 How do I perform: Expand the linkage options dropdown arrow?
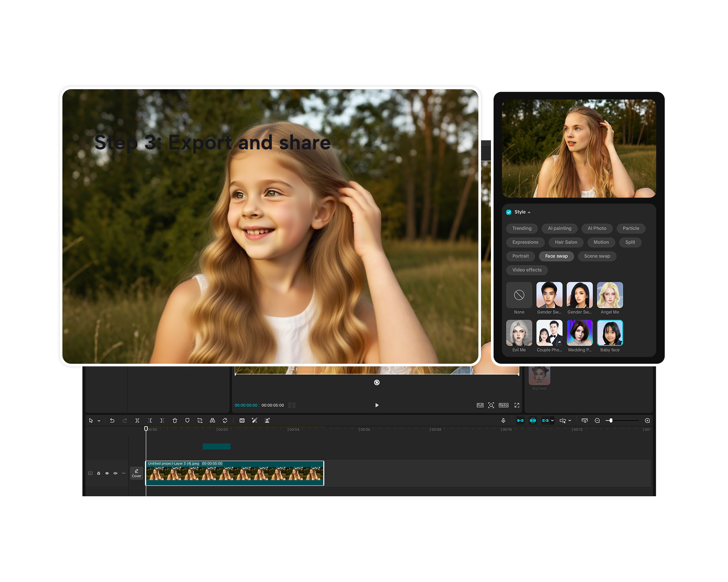point(552,420)
